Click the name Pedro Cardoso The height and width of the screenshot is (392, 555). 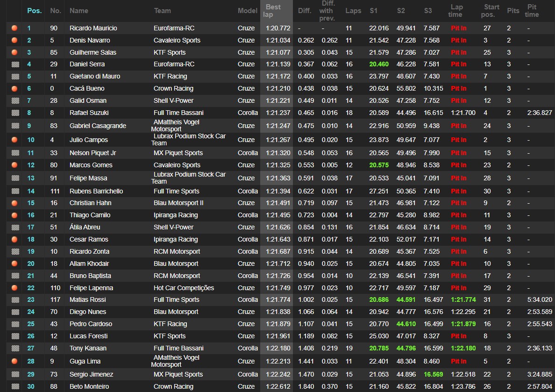click(x=91, y=324)
